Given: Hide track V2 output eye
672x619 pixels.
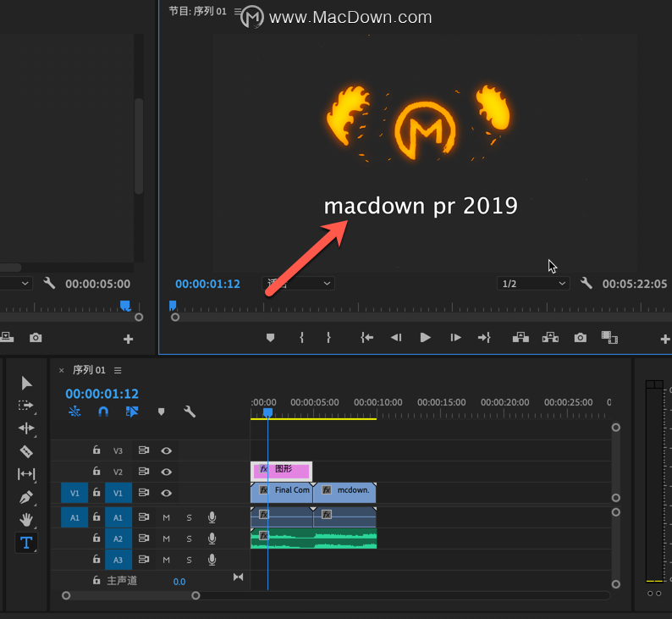Looking at the screenshot, I should coord(166,472).
